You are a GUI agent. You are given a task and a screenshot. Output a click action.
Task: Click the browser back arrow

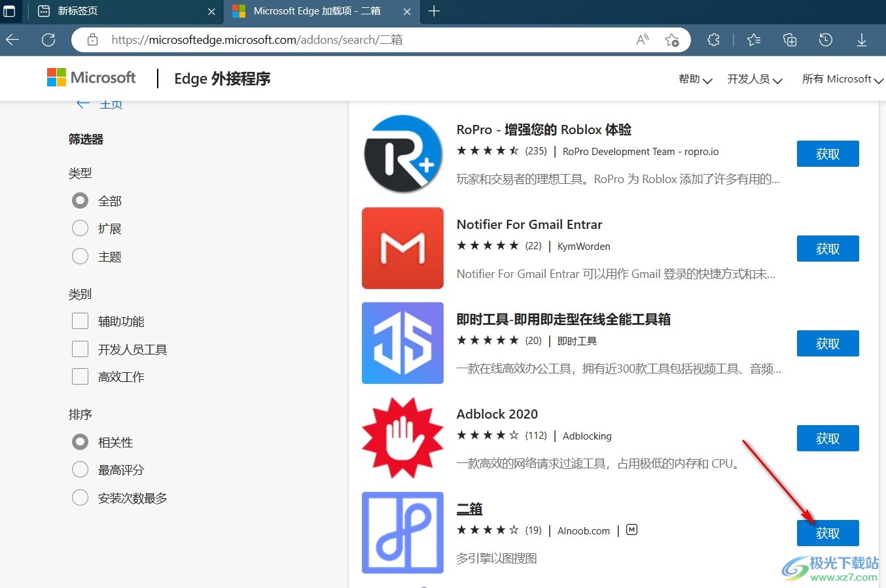[x=12, y=40]
